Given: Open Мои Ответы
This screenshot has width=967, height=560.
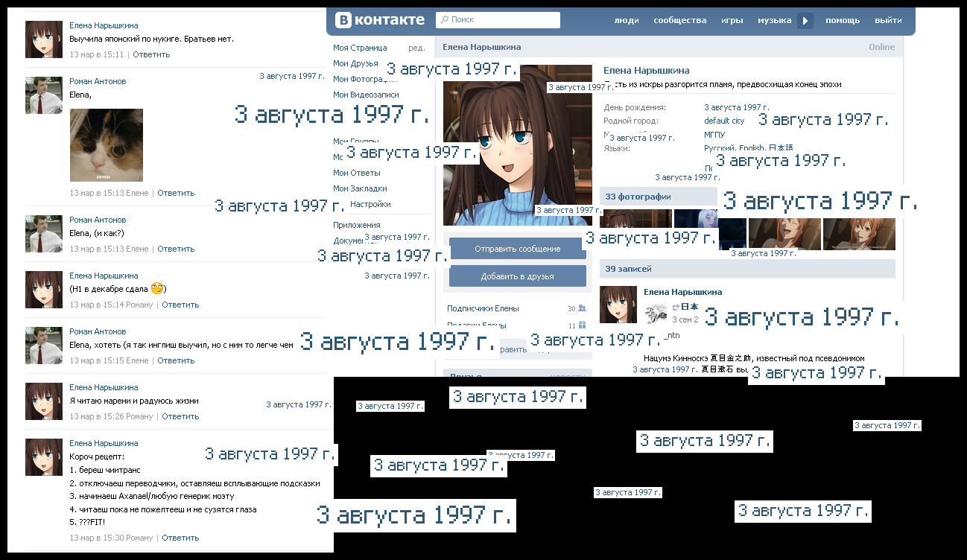Looking at the screenshot, I should coord(356,173).
